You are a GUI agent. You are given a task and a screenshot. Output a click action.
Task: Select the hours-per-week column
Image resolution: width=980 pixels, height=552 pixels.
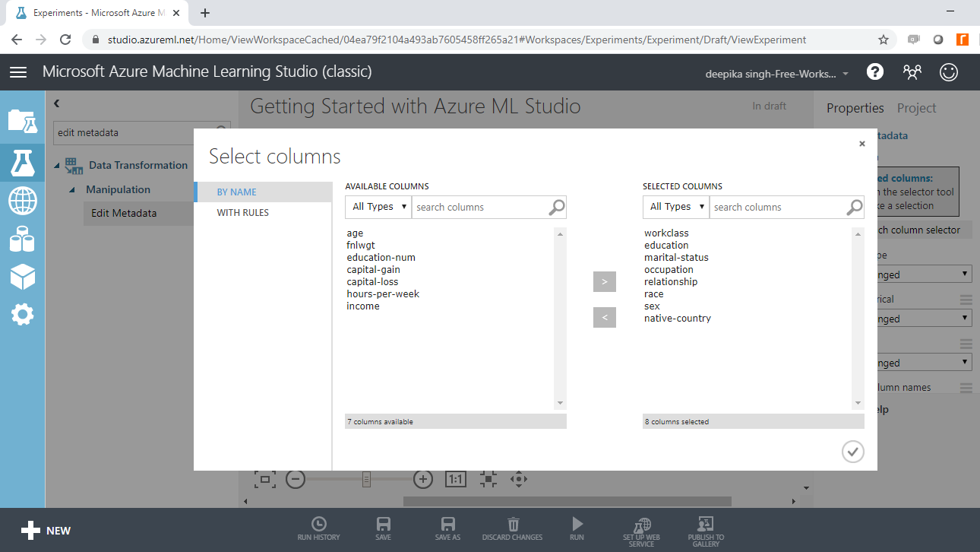(x=383, y=294)
